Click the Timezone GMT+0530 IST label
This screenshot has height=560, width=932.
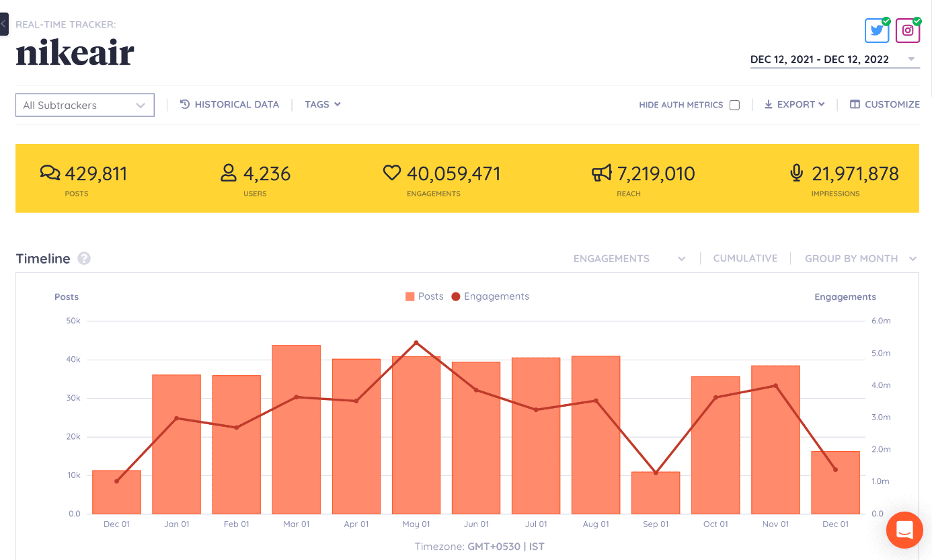[479, 547]
